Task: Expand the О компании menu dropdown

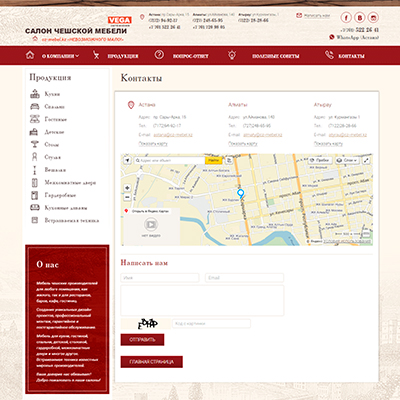Action: click(x=60, y=56)
